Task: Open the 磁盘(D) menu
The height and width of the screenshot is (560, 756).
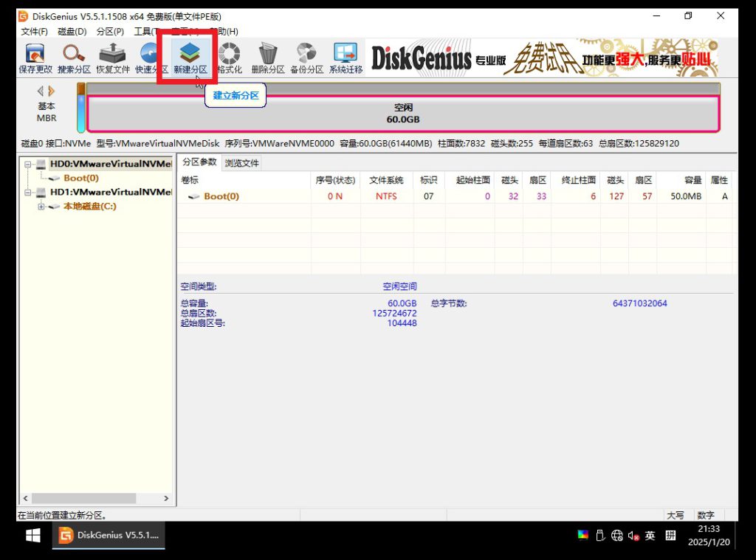Action: (72, 32)
